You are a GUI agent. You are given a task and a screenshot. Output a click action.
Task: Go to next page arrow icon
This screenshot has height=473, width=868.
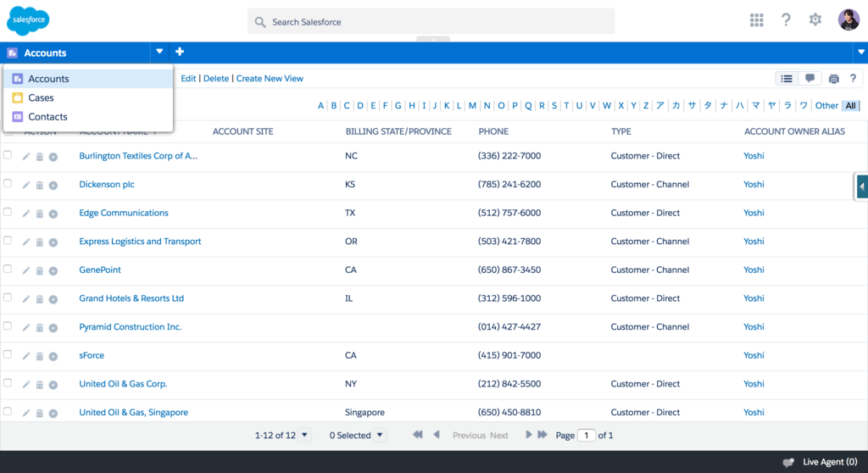(528, 435)
